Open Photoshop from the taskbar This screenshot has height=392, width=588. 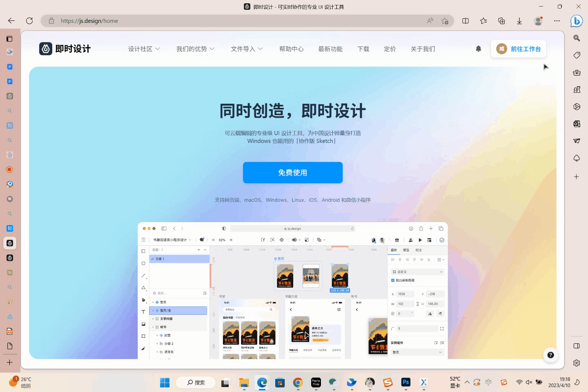(405, 383)
